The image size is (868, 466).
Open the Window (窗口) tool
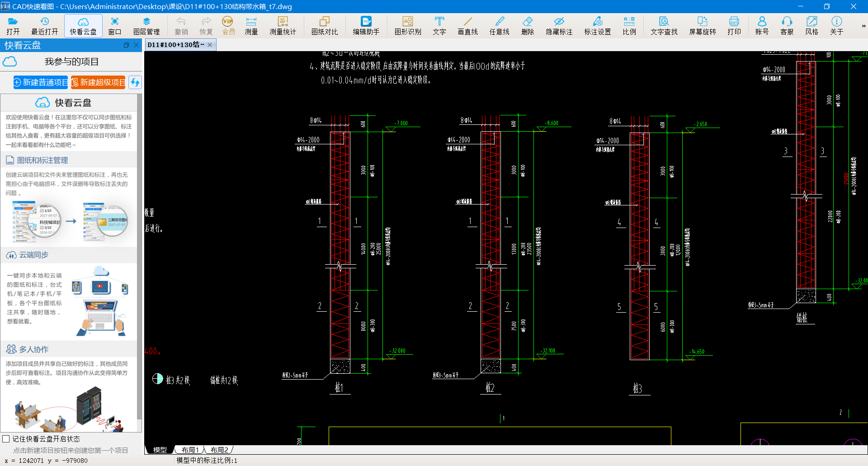[x=115, y=26]
